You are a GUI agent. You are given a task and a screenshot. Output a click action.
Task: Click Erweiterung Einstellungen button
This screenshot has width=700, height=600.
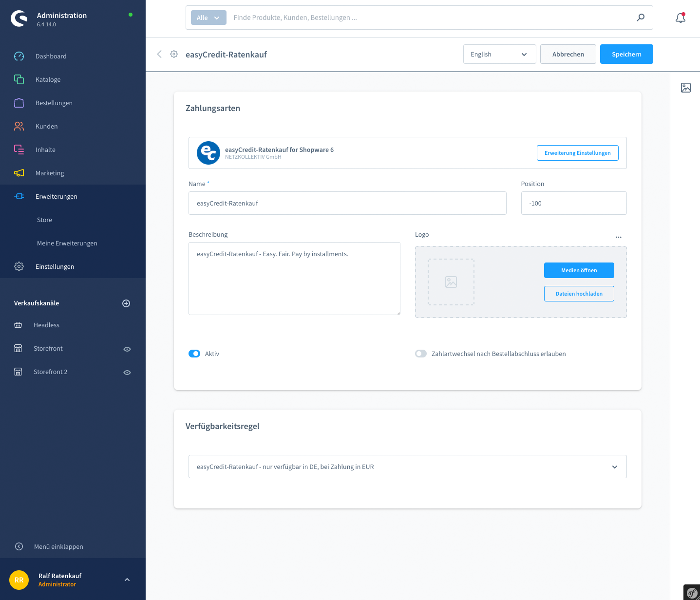click(x=578, y=153)
